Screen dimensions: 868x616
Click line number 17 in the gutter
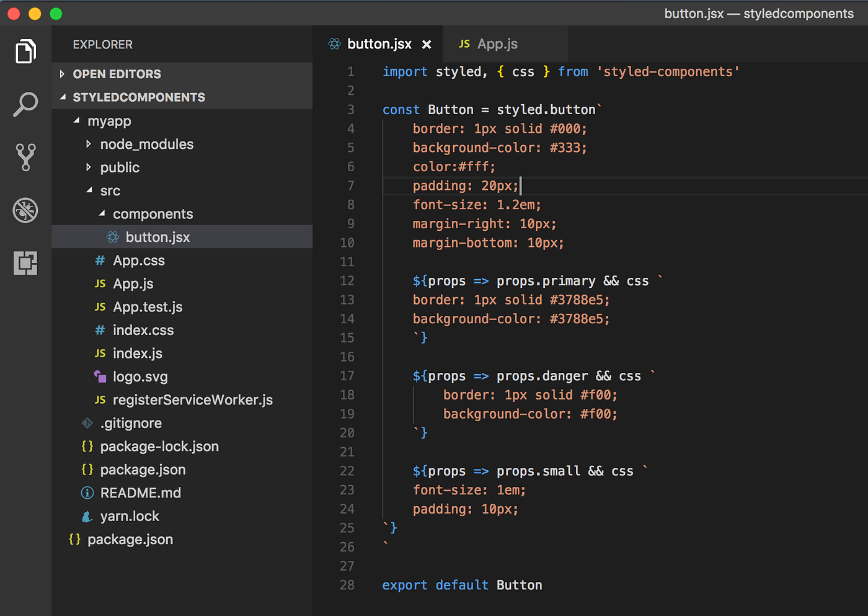(x=347, y=376)
